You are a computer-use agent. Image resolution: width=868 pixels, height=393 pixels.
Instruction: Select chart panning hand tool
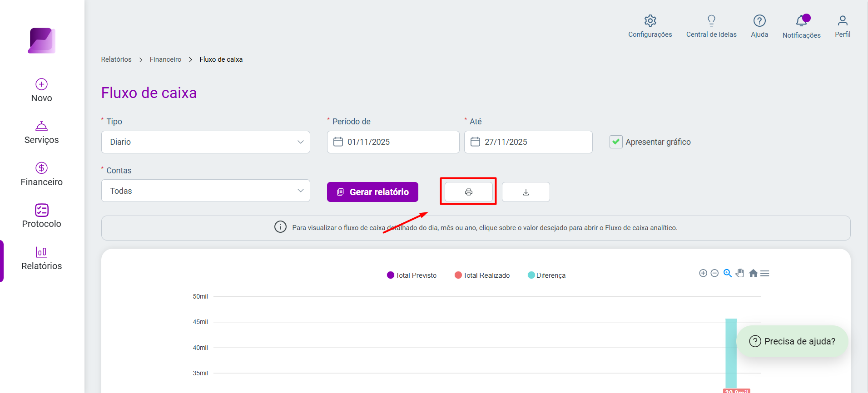740,273
